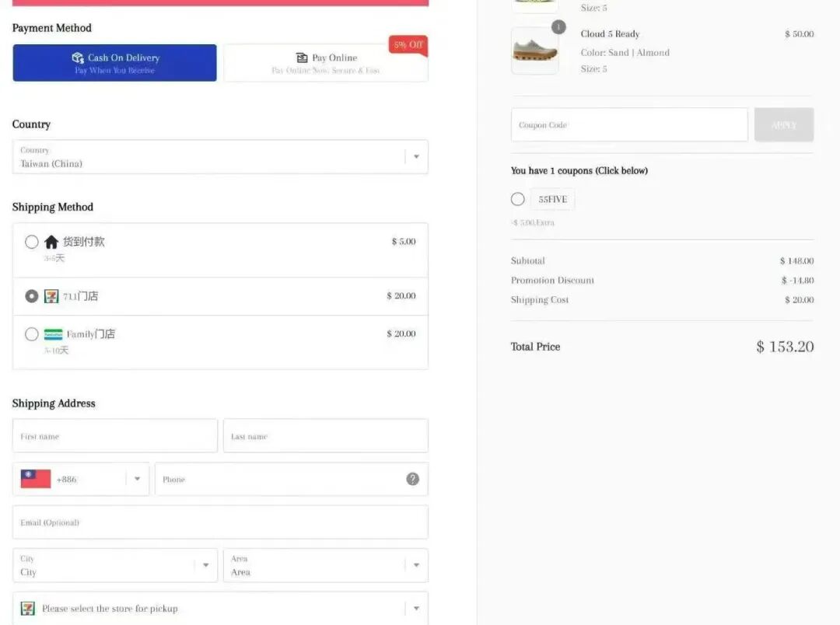This screenshot has height=625, width=840.
Task: Click the APPLY coupon button
Action: click(784, 125)
